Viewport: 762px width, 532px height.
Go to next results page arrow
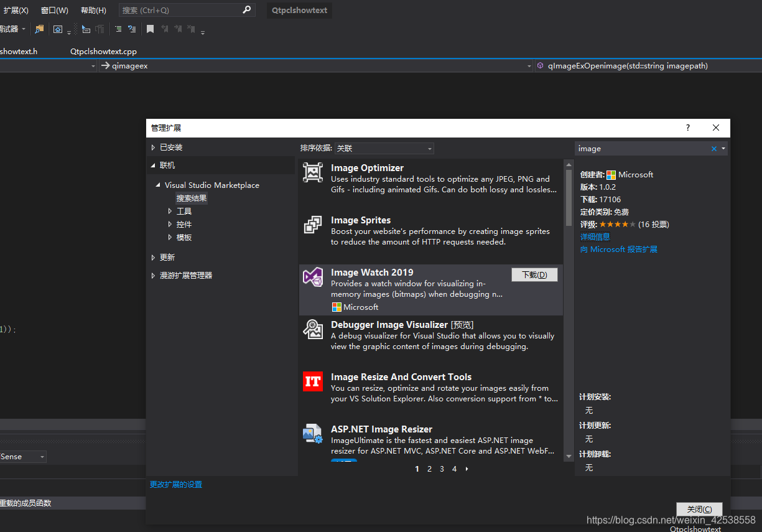click(467, 469)
